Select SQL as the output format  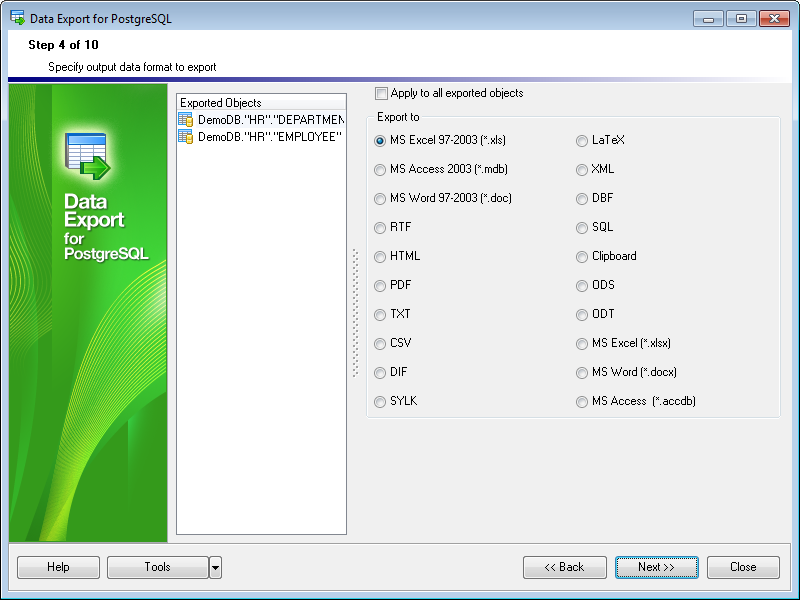[582, 228]
